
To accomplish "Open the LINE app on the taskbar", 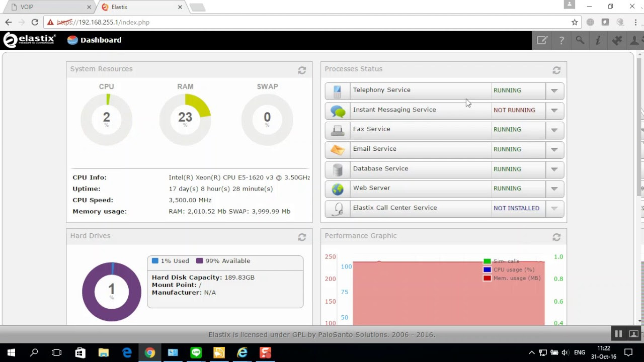I will point(196,352).
